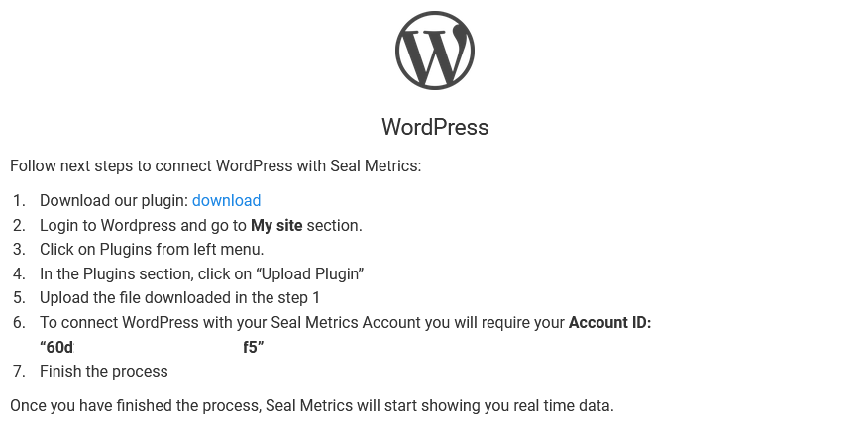Click the list number 4 marker

pos(20,273)
